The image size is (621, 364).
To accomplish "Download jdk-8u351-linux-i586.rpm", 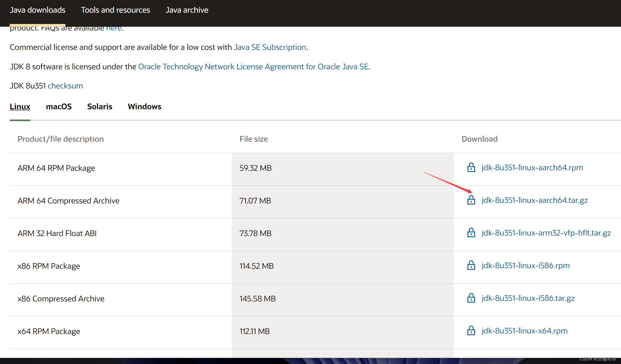I will tap(526, 266).
